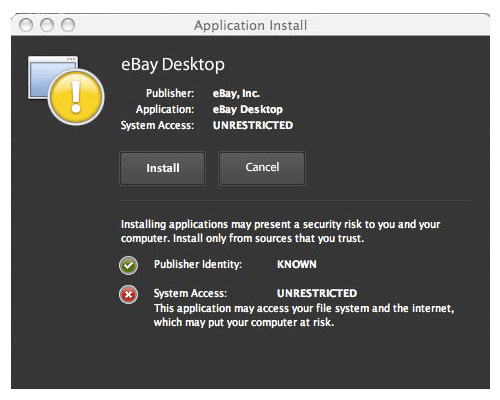The width and height of the screenshot is (500, 400).
Task: Minimize the window using the middle title button
Action: 47,25
